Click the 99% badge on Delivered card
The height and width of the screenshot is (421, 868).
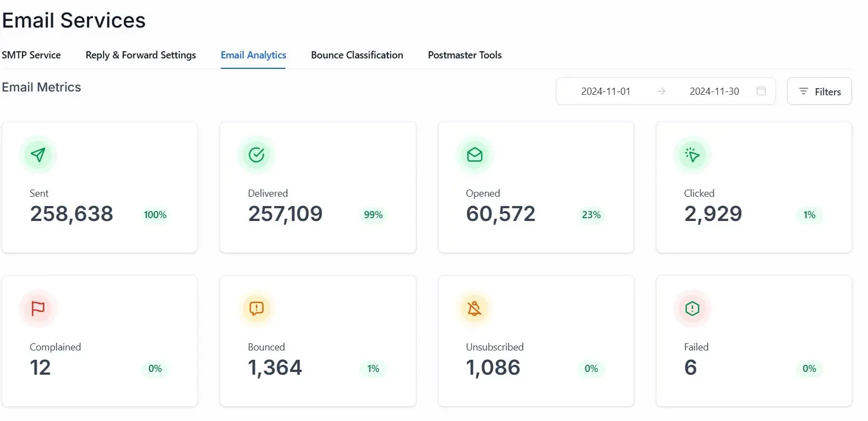[373, 215]
